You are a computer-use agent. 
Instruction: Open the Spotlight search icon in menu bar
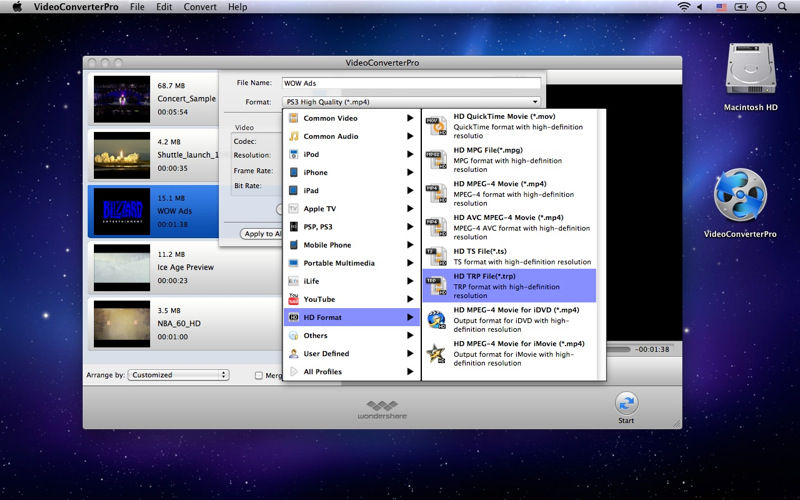tap(782, 7)
